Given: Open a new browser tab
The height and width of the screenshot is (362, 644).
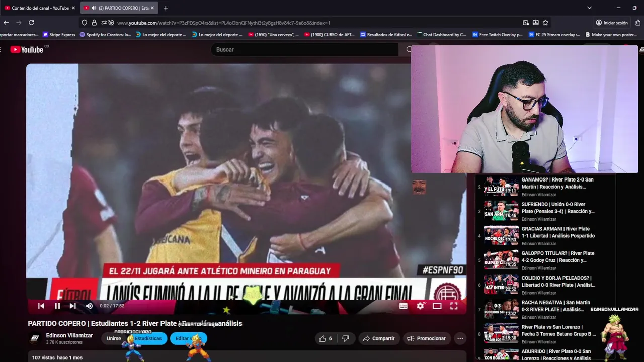Looking at the screenshot, I should pos(166,8).
